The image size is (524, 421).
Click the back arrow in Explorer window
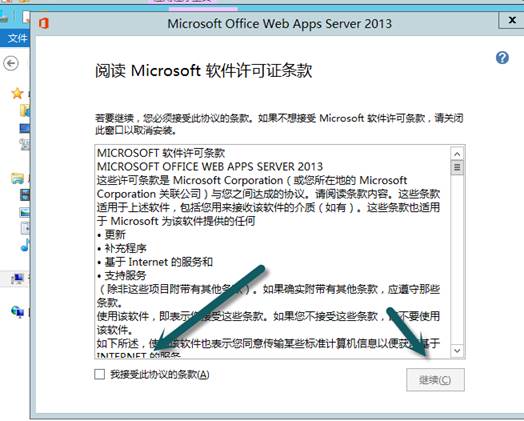click(x=11, y=63)
